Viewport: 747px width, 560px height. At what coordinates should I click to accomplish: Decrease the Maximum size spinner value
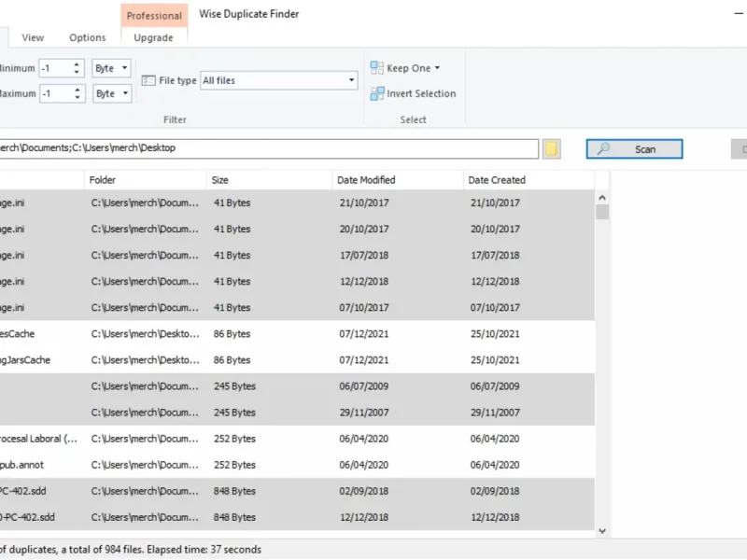coord(78,98)
